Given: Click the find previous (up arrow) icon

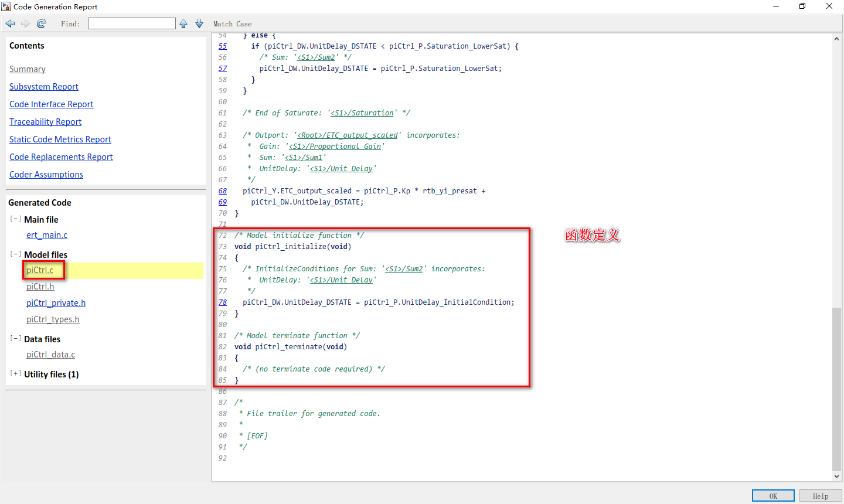Looking at the screenshot, I should pos(185,23).
